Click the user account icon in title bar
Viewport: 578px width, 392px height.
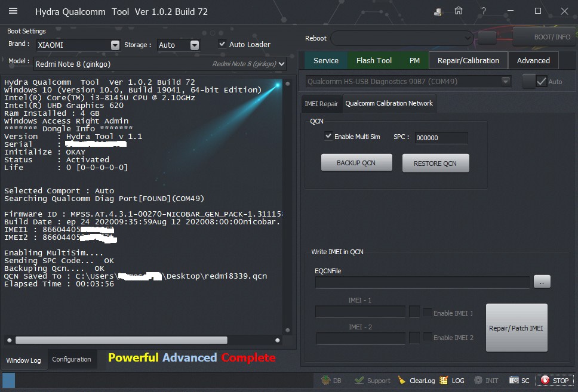pyautogui.click(x=438, y=11)
